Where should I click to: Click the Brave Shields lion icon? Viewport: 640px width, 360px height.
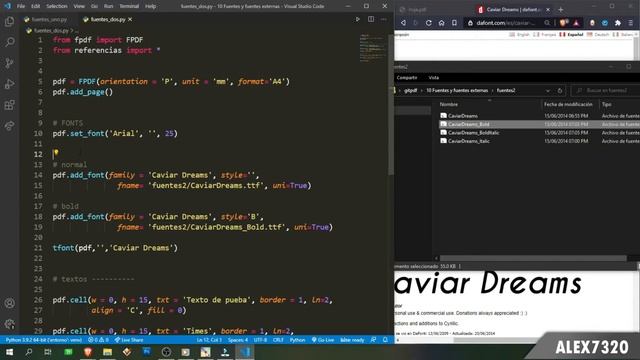click(x=563, y=23)
